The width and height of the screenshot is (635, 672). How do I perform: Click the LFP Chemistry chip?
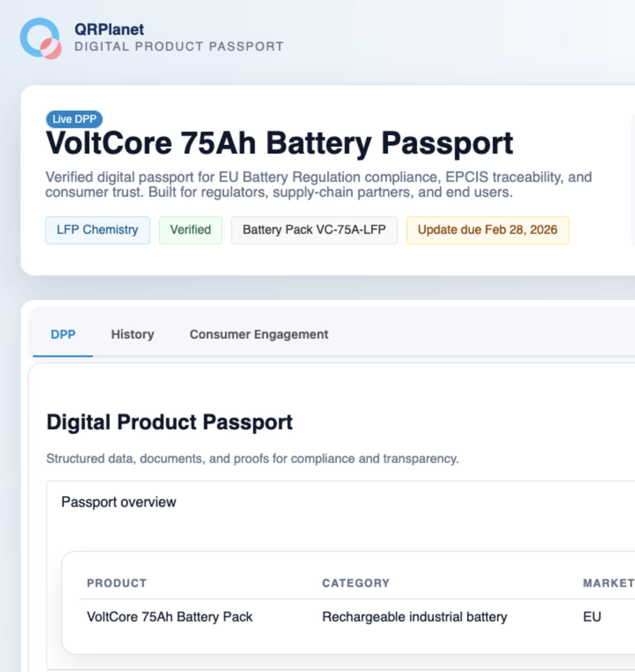pos(97,229)
